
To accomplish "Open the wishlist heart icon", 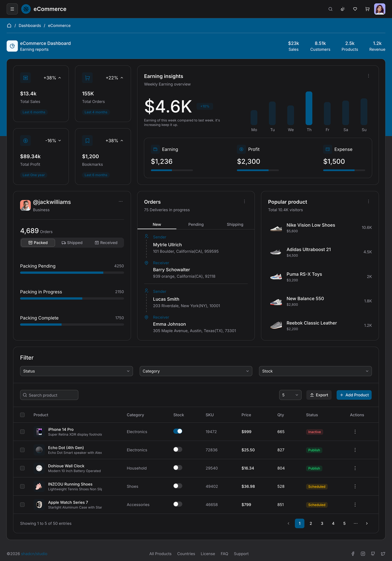I will click(x=355, y=9).
